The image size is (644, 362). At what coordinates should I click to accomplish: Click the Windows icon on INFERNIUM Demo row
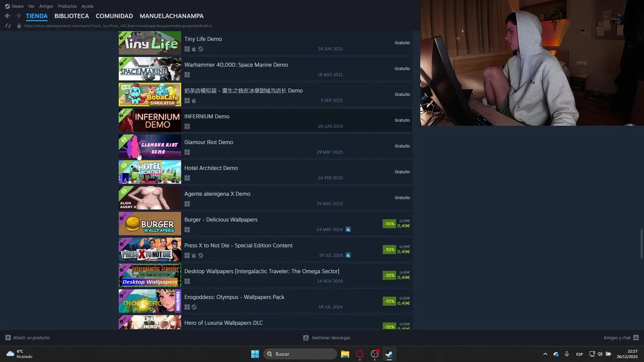[187, 126]
